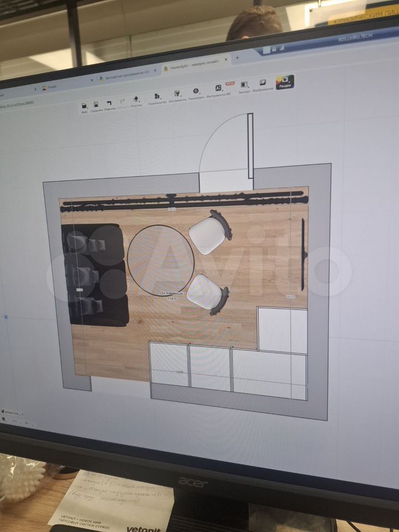The height and width of the screenshot is (532, 399).
Task: Select the upper white armchair
Action: (x=209, y=233)
